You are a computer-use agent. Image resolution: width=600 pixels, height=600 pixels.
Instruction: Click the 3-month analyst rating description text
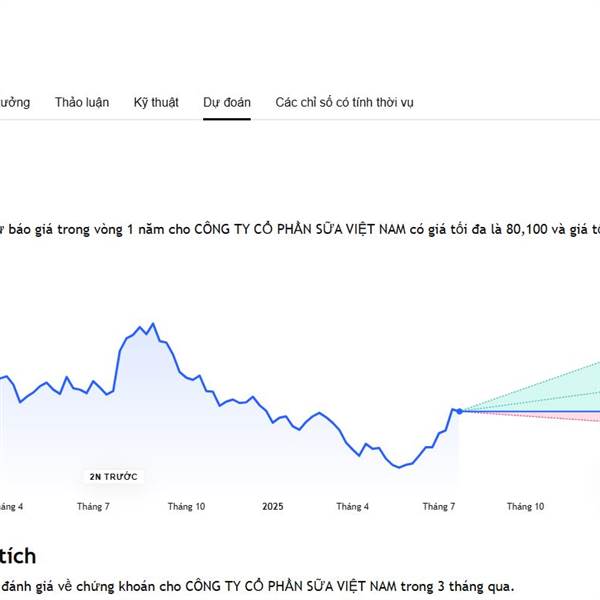click(260, 585)
